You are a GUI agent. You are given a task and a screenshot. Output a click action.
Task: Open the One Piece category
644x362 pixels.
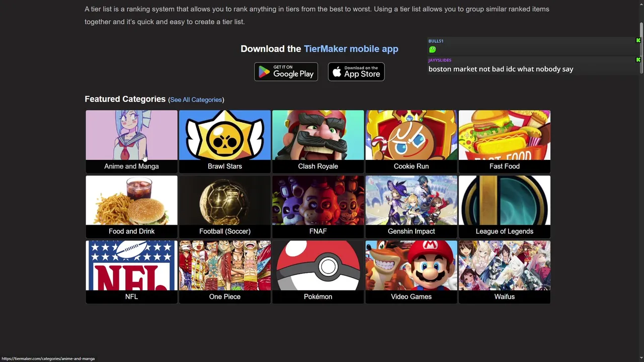tap(224, 272)
